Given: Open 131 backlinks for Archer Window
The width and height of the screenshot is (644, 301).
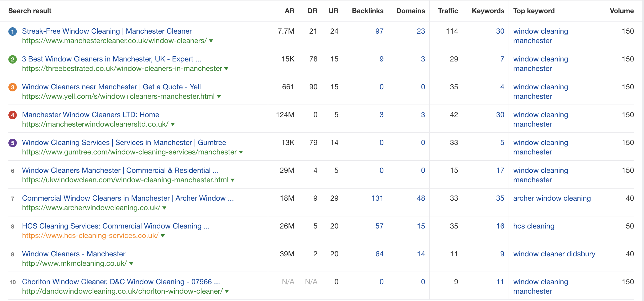Looking at the screenshot, I should tap(377, 198).
